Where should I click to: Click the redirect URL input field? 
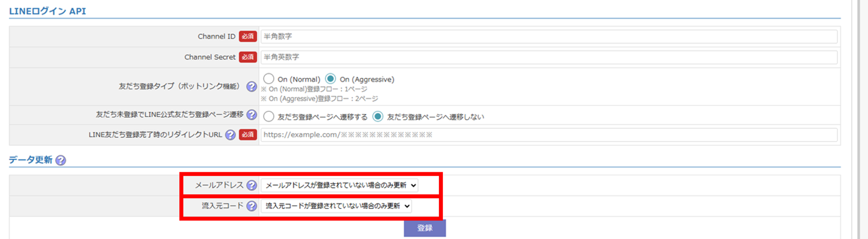click(549, 135)
